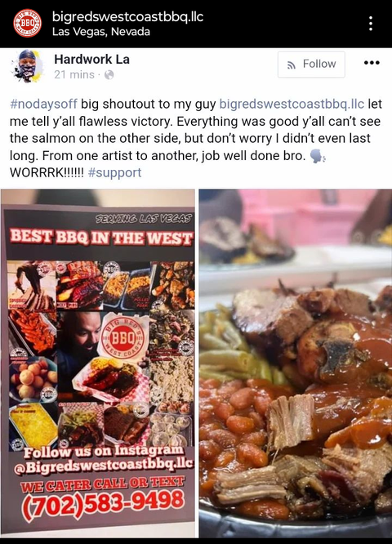Open the Best BBQ in the West flyer image
Viewport: 392px width, 544px height.
[98, 363]
